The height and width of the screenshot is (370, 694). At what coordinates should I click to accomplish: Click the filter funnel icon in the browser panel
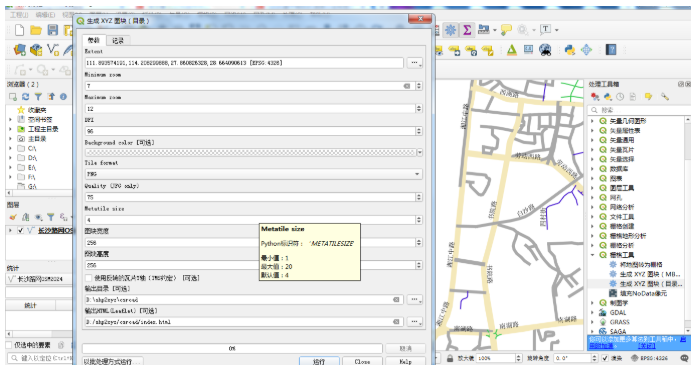pyautogui.click(x=39, y=96)
